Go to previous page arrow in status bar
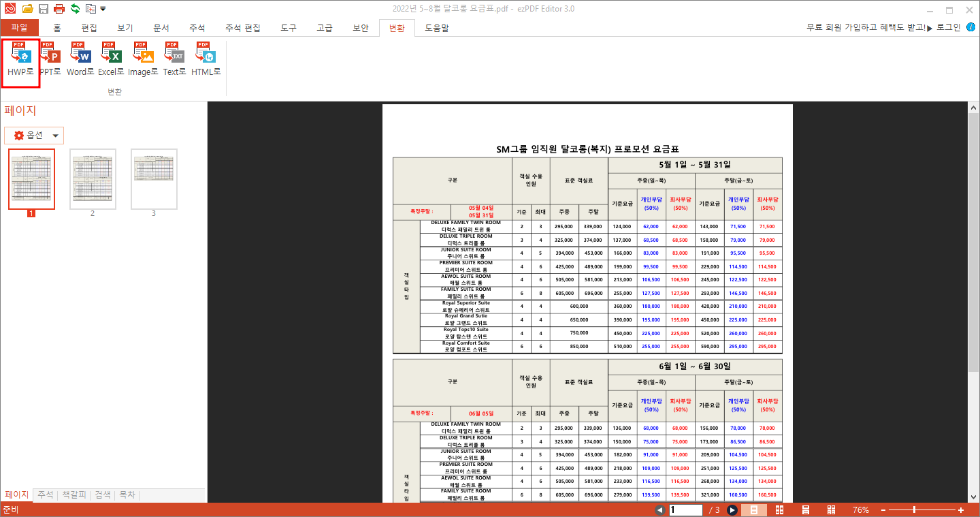 click(660, 510)
